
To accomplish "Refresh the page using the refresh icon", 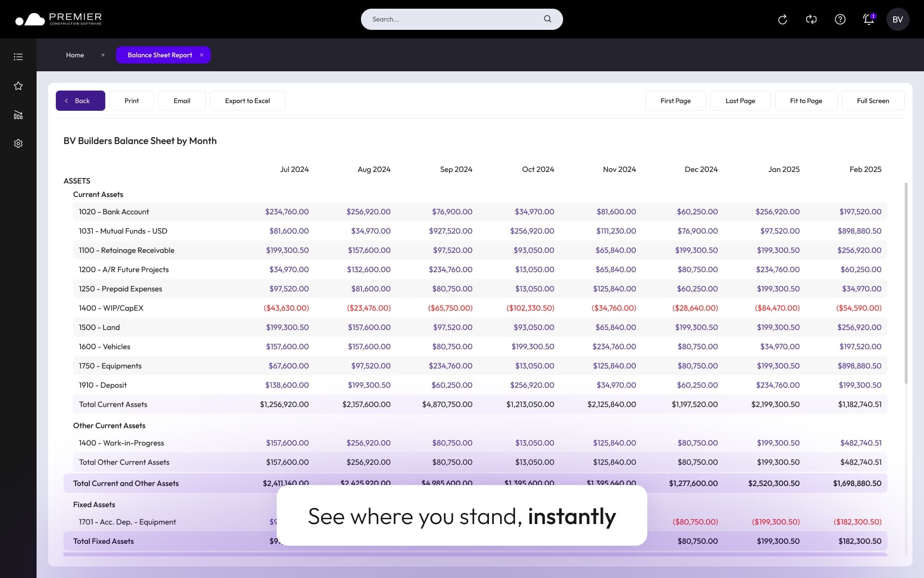I will pyautogui.click(x=783, y=19).
